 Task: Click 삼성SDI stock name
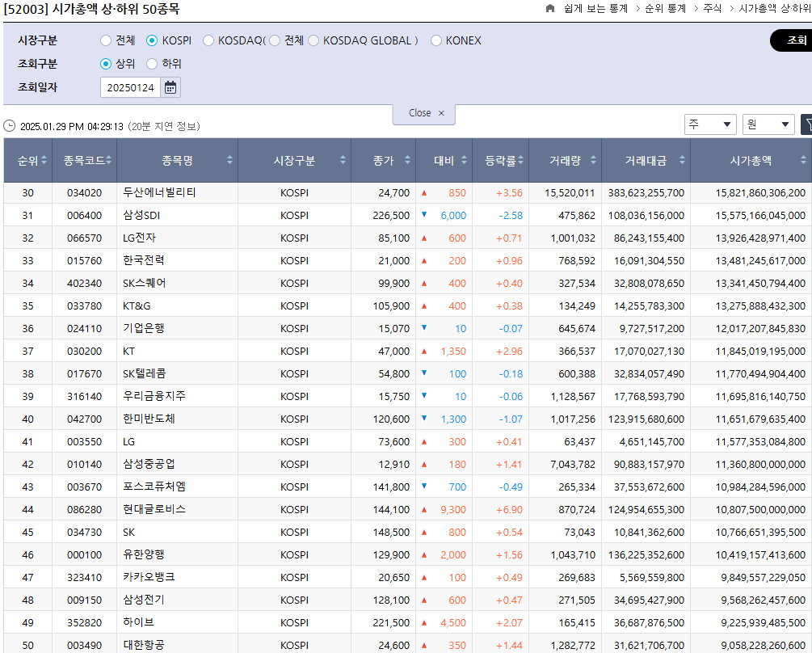(141, 216)
